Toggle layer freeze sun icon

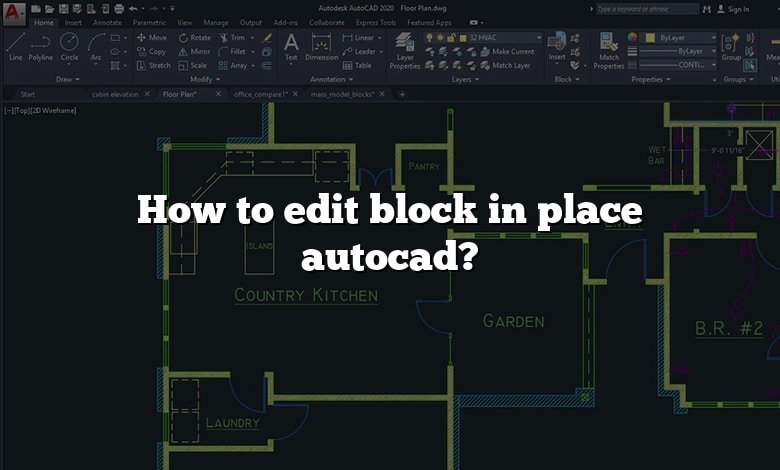[441, 38]
